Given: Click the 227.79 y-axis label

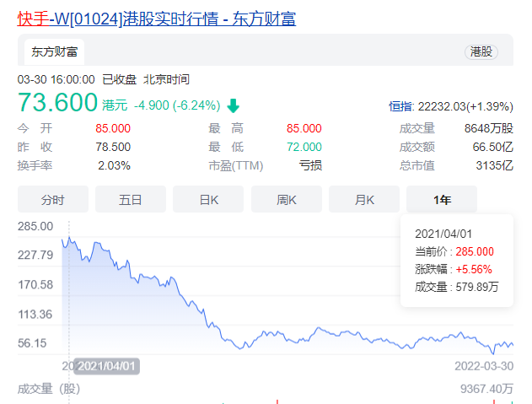Looking at the screenshot, I should (x=35, y=255).
